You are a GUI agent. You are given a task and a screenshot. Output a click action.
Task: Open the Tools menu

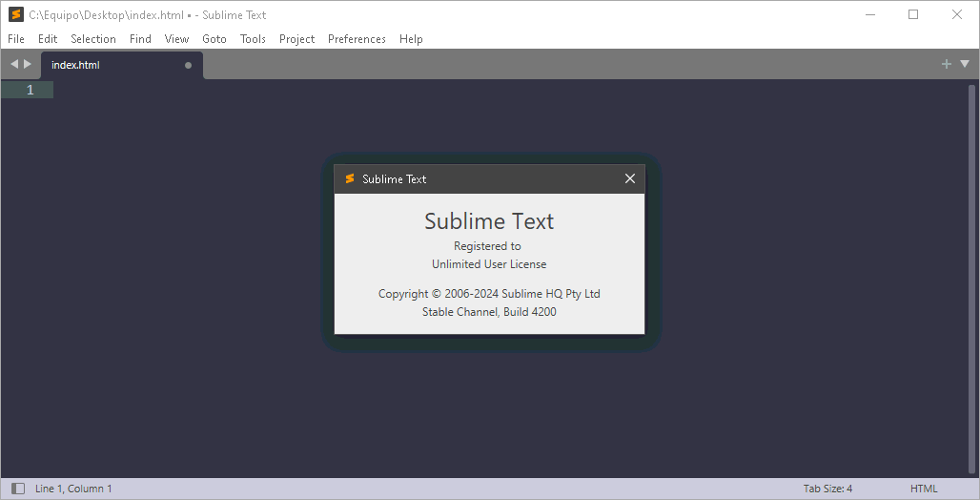[254, 39]
